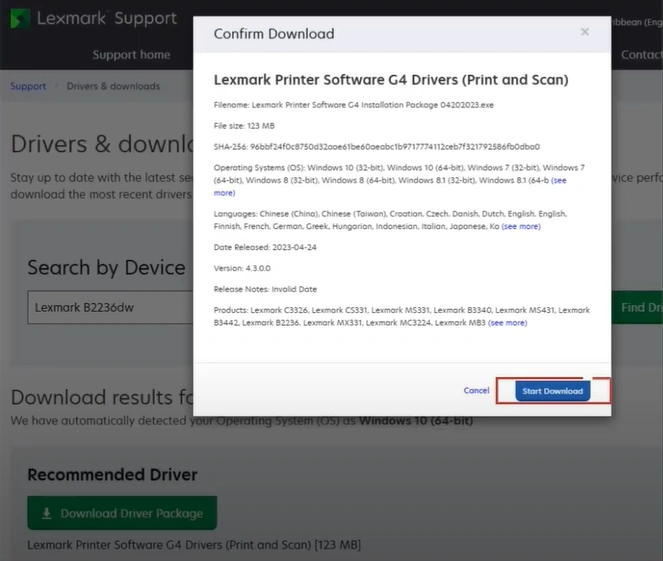Click the Search by Device input field
The width and height of the screenshot is (663, 561).
click(110, 307)
